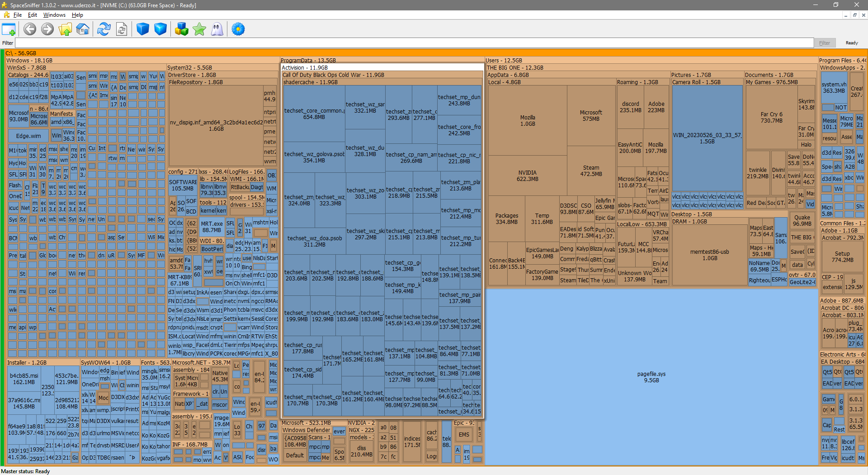Open the File menu
Screen dimensions: 868x475
[x=18, y=15]
